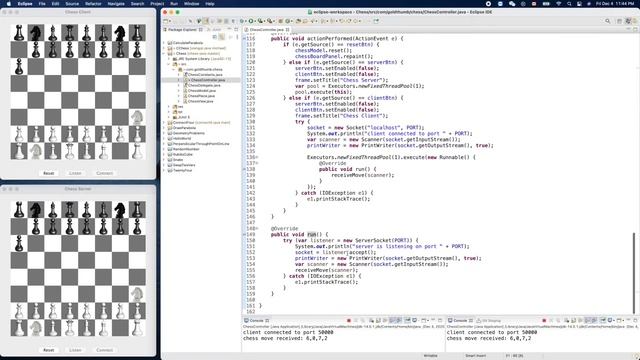Screen dimensions: 640x360
Task: Click line 131 containing new Socket
Action: (x=365, y=127)
